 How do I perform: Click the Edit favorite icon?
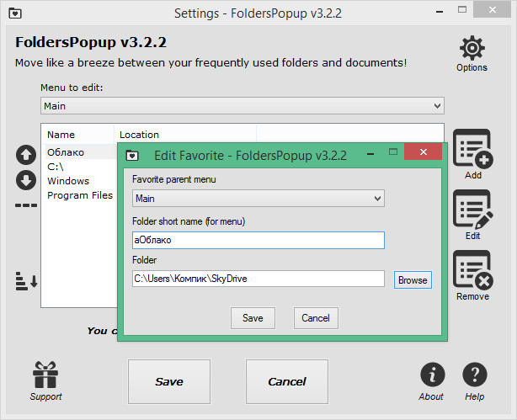pyautogui.click(x=473, y=210)
